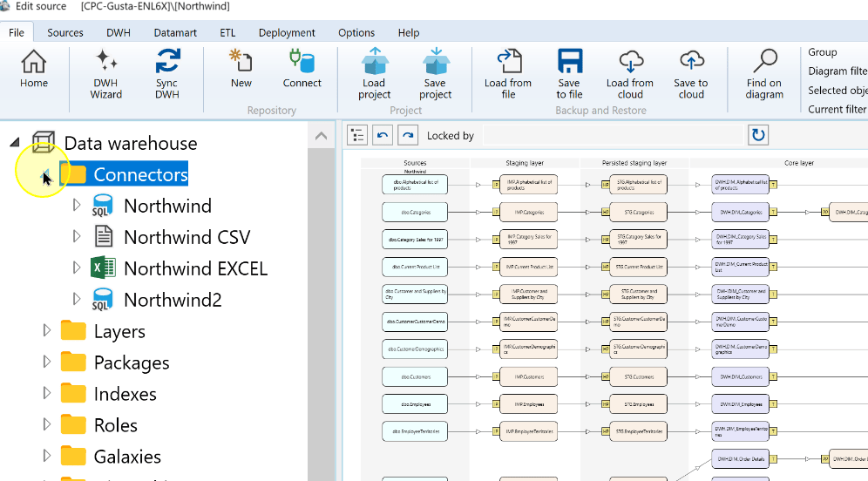Expand the Roles folder
Viewport: 868px width, 481px height.
pos(46,424)
